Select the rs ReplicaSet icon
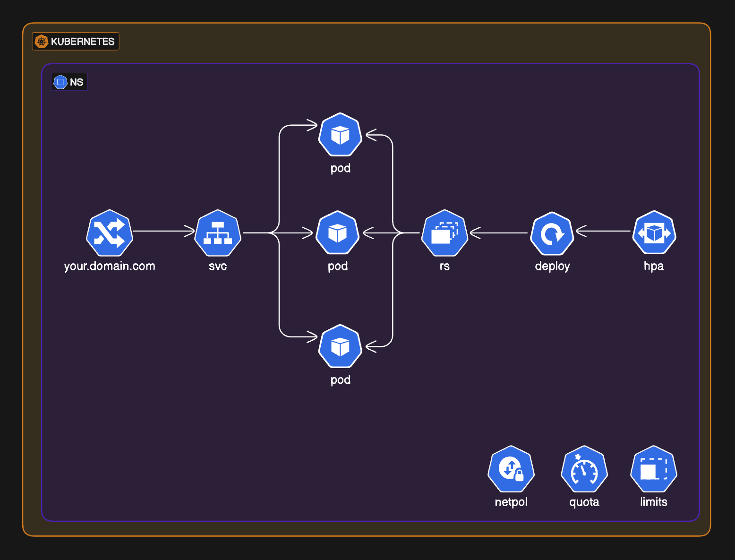Image resolution: width=735 pixels, height=560 pixels. (444, 233)
